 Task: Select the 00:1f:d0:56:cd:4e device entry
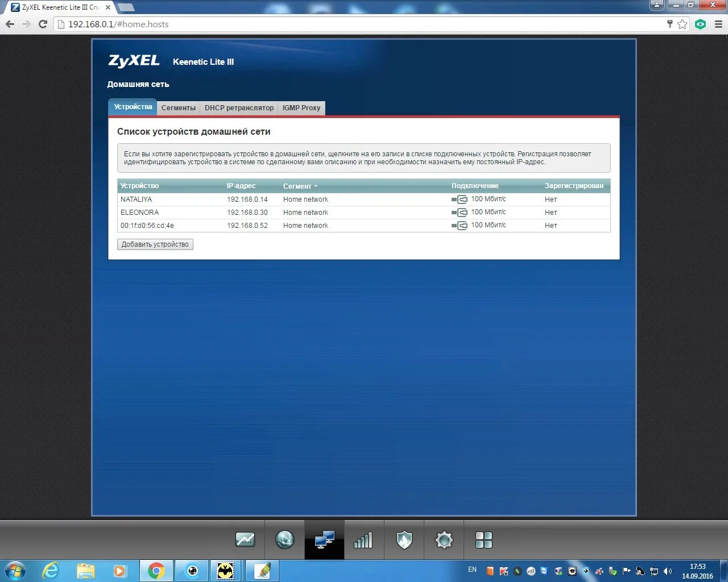(364, 226)
